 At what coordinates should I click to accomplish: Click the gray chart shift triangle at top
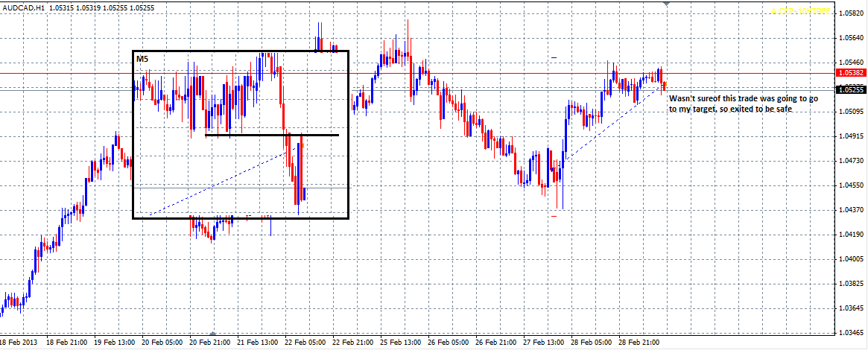pos(665,4)
